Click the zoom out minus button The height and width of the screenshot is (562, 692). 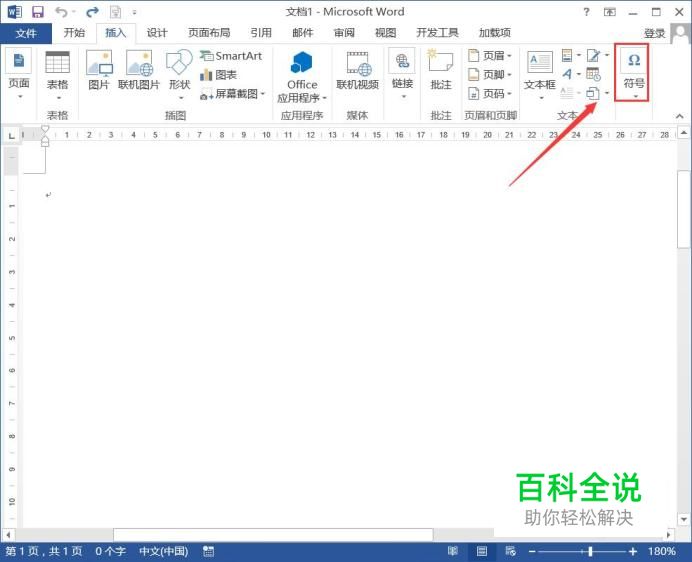(532, 551)
